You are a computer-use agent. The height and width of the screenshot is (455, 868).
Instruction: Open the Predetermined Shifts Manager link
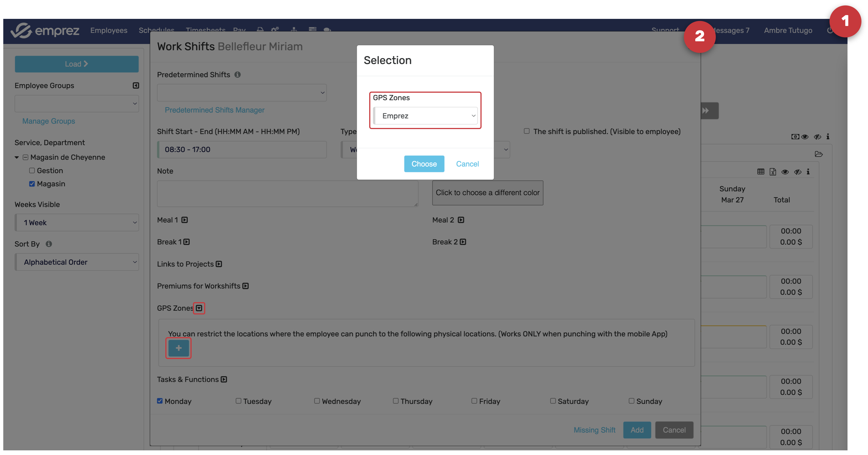(x=214, y=110)
